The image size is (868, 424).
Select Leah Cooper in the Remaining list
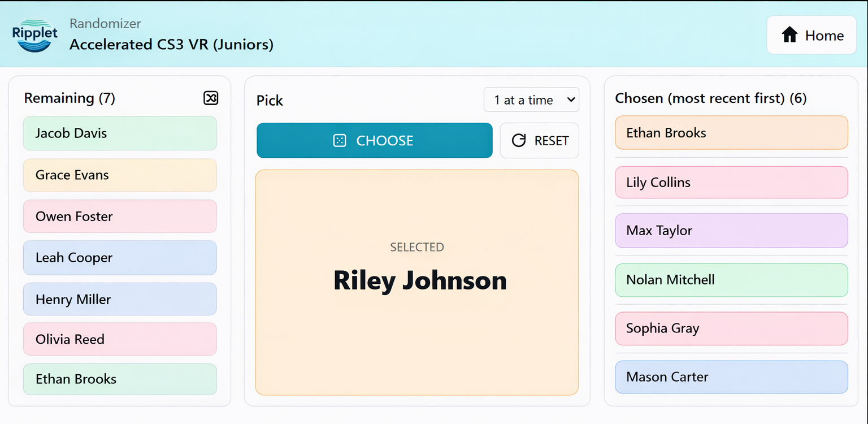click(x=120, y=258)
